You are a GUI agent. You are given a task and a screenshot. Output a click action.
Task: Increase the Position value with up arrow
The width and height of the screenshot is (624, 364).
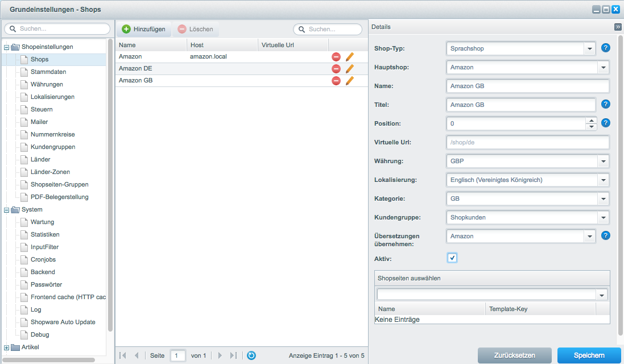tap(592, 121)
